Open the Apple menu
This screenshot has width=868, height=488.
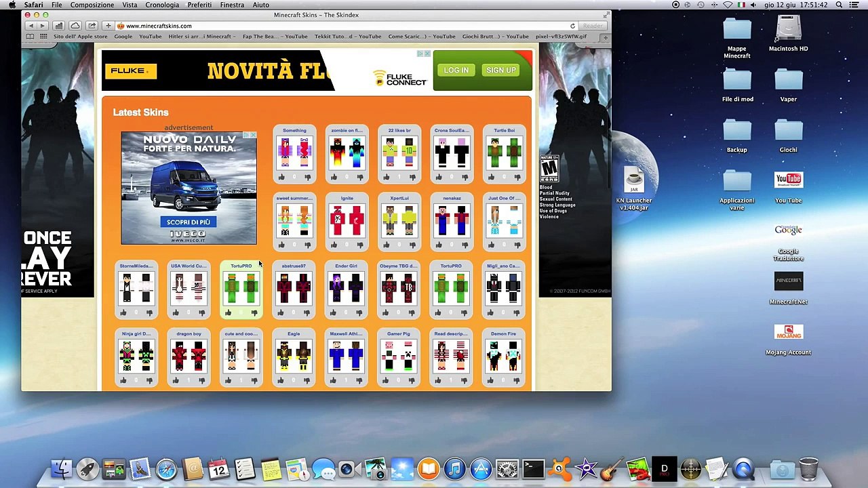[12, 5]
